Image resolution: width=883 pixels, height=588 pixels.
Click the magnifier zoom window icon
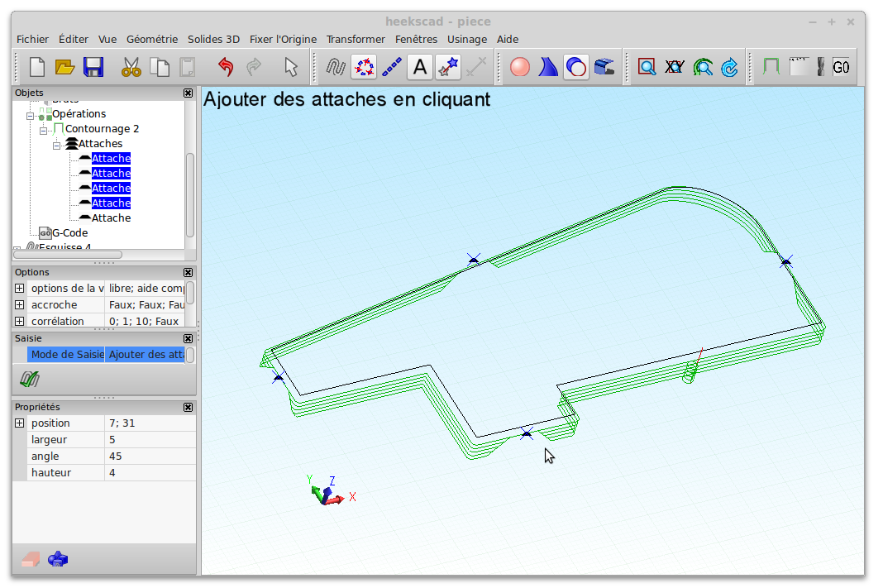point(647,67)
